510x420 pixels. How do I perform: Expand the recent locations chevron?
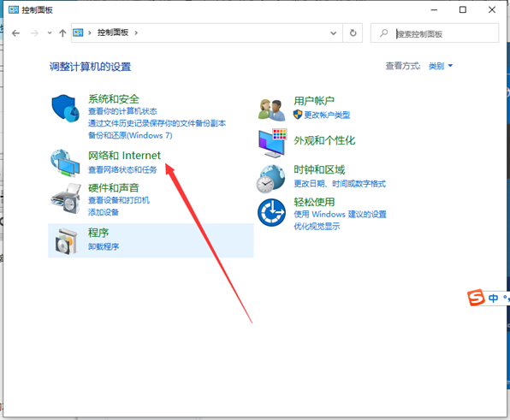(50, 33)
